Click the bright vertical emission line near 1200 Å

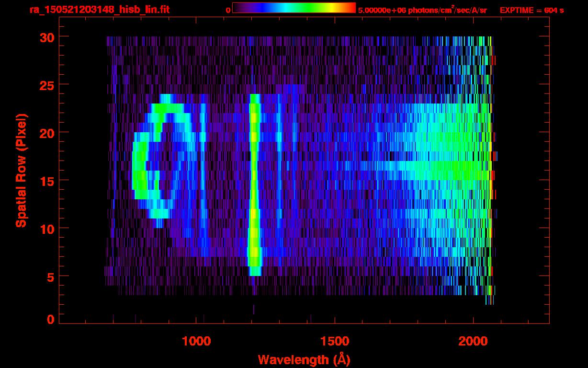click(254, 182)
